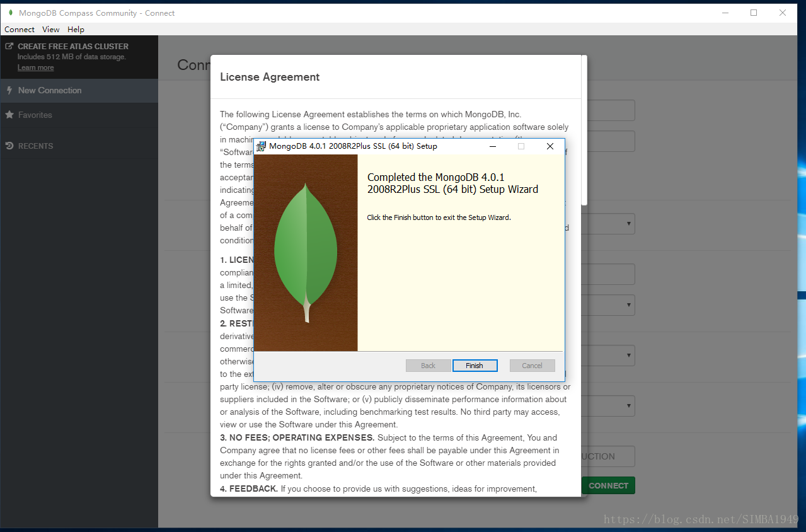This screenshot has width=806, height=532.
Task: Open the Connect menu
Action: 20,30
